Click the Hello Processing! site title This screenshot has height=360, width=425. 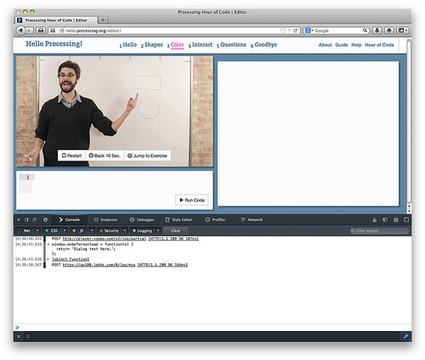pos(54,44)
